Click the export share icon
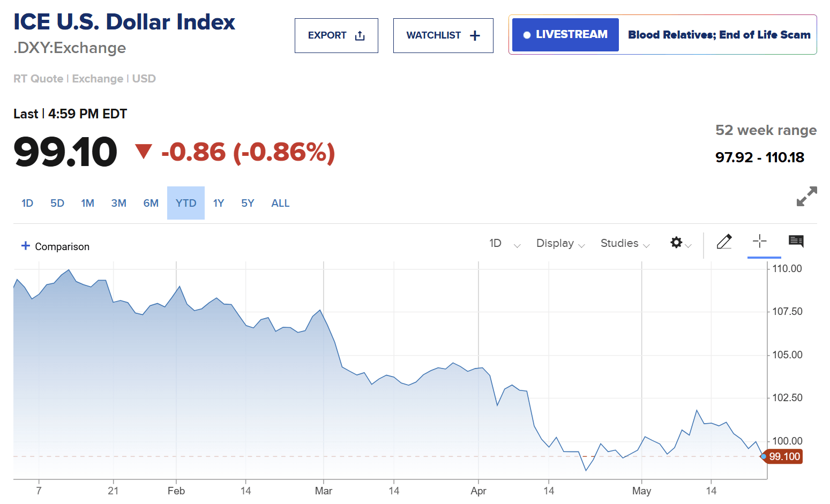Image resolution: width=830 pixels, height=504 pixels. point(360,36)
